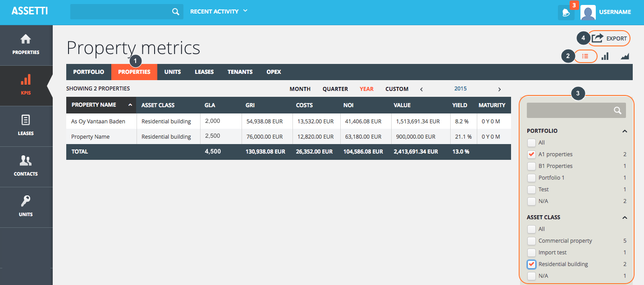This screenshot has width=644, height=285.
Task: Check the Commercial property asset class
Action: (x=531, y=241)
